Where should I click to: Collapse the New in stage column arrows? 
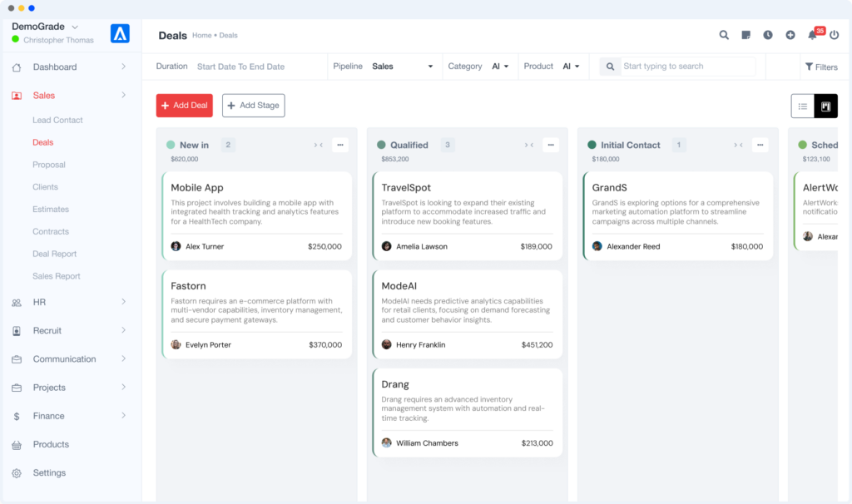pyautogui.click(x=319, y=145)
